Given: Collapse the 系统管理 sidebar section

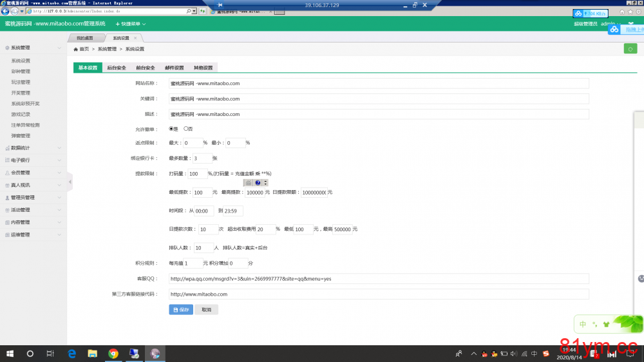Looking at the screenshot, I should click(32, 48).
